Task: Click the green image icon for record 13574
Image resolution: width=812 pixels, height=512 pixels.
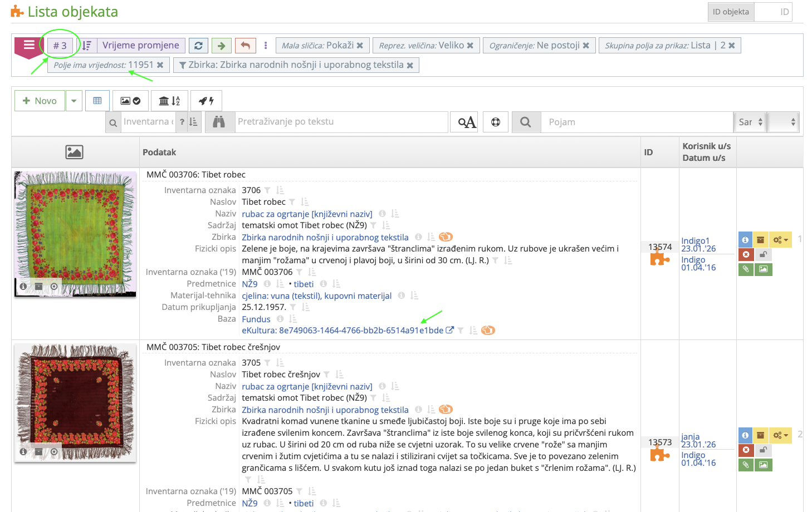Action: [763, 269]
